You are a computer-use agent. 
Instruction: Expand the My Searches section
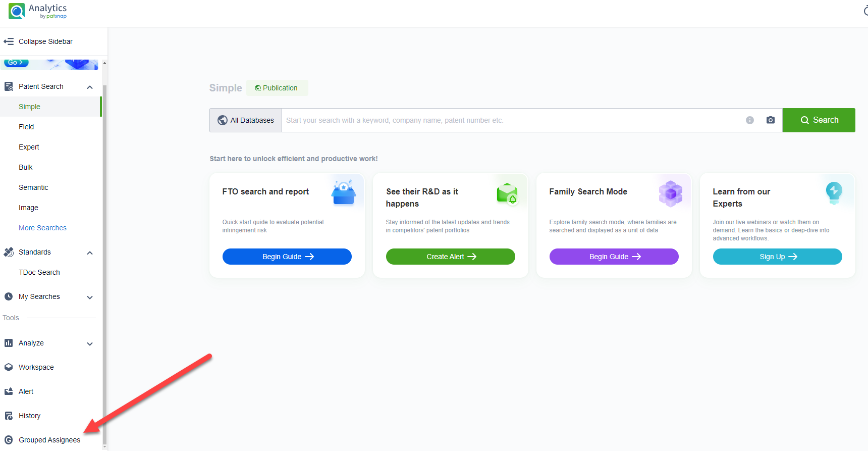90,297
